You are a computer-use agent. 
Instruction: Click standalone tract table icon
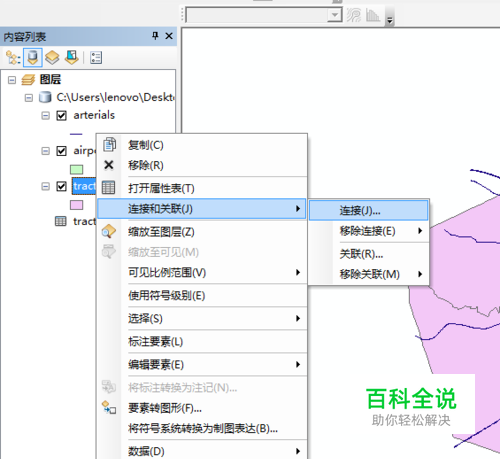pyautogui.click(x=60, y=221)
